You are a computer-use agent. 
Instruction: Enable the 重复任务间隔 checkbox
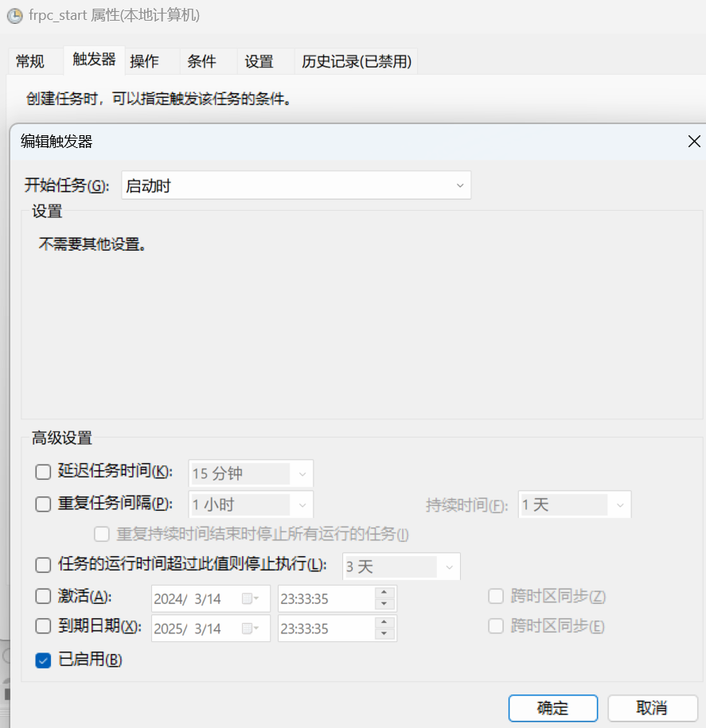[x=43, y=504]
